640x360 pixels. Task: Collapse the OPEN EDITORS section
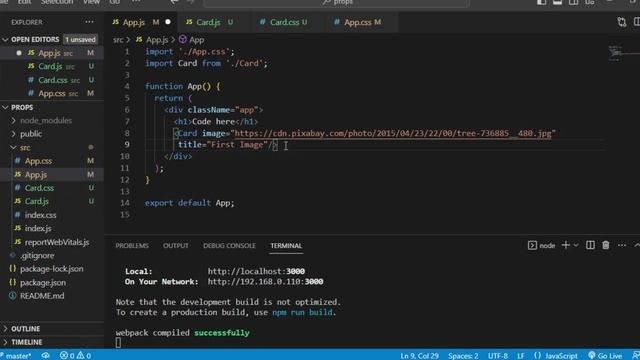(x=5, y=40)
